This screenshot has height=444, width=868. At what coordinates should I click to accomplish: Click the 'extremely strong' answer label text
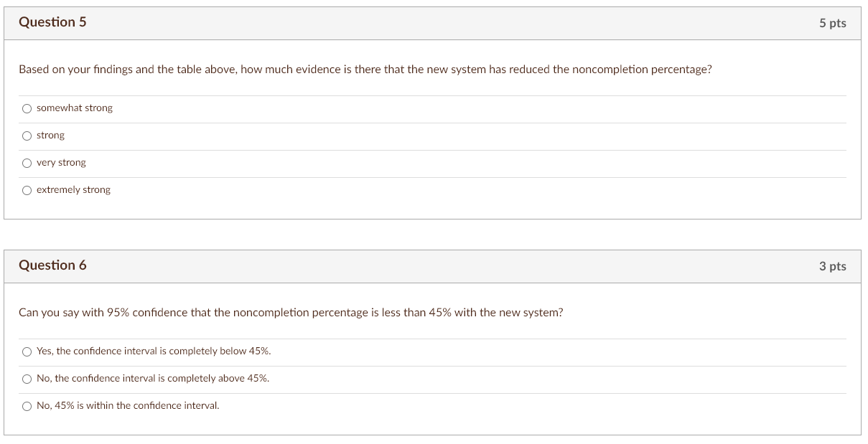[73, 190]
